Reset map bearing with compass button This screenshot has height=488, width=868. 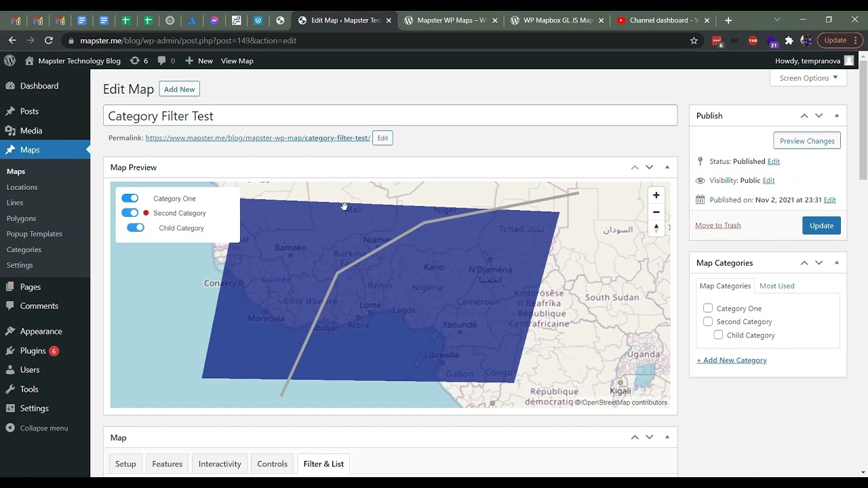tap(656, 228)
